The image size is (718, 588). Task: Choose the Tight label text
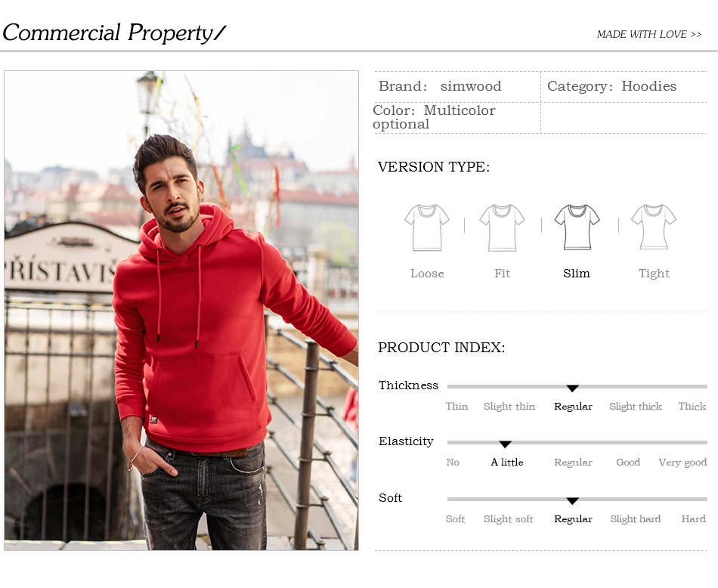pyautogui.click(x=654, y=274)
